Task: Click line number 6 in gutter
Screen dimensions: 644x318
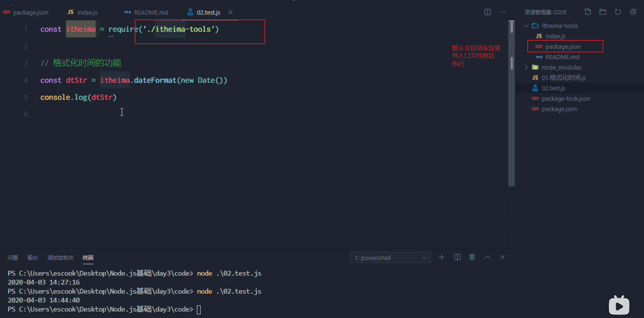Action: 26,114
